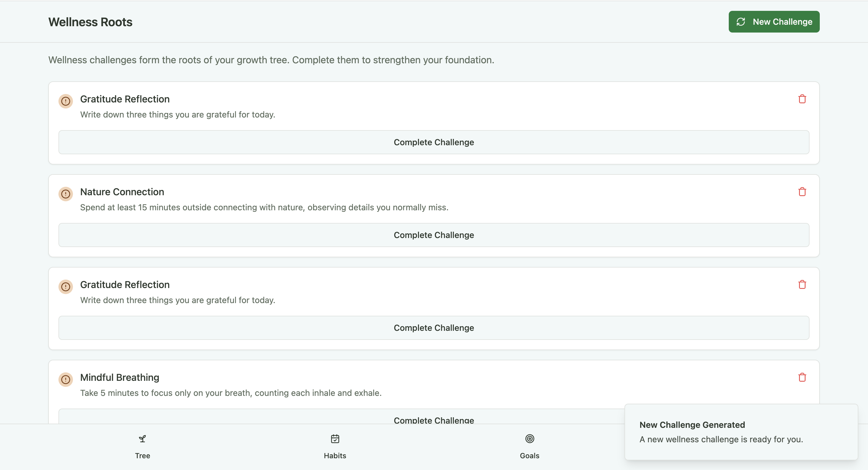Delete the first Gratitude Reflection challenge
The image size is (868, 470).
802,99
